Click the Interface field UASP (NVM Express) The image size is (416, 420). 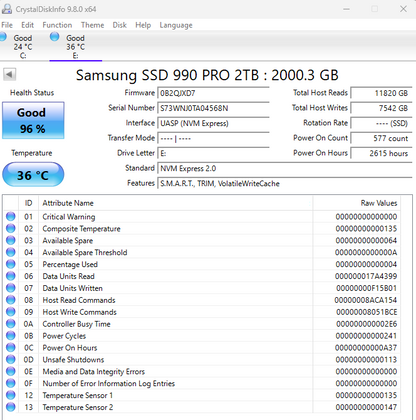[213, 123]
